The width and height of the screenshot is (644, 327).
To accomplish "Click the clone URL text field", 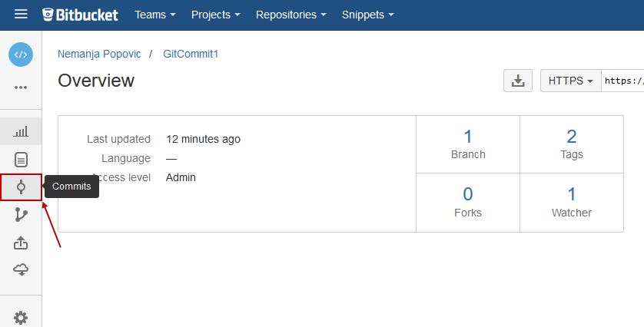I will click(622, 81).
